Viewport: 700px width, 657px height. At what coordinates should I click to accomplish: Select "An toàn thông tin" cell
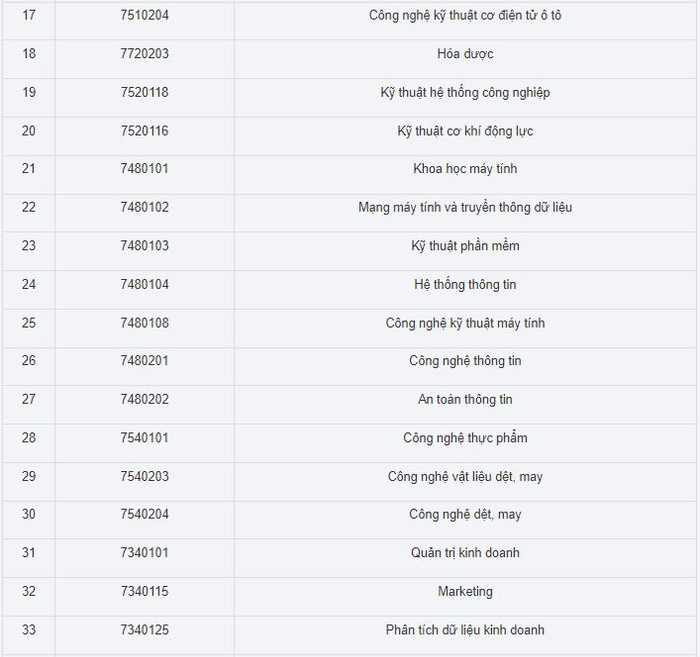pos(465,400)
